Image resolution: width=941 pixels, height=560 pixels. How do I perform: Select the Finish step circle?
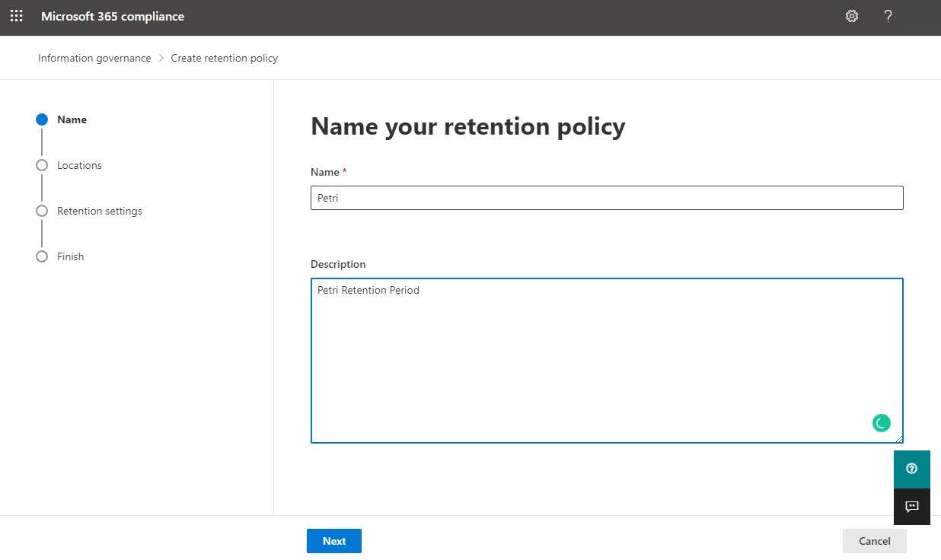(x=42, y=256)
